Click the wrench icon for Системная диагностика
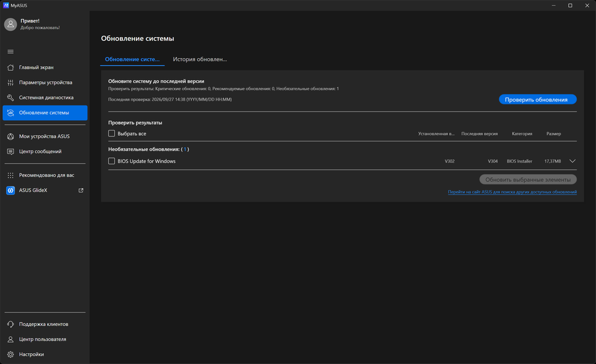Image resolution: width=596 pixels, height=364 pixels. pyautogui.click(x=11, y=98)
